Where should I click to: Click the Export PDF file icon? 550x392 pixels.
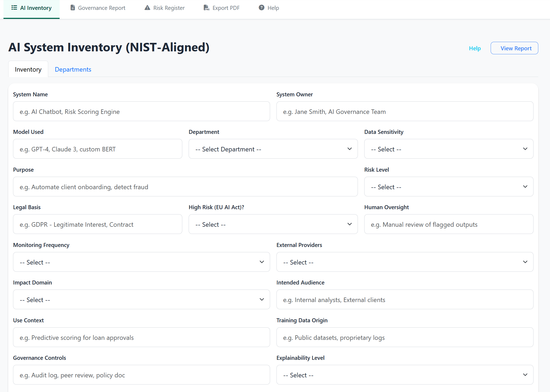[x=206, y=8]
